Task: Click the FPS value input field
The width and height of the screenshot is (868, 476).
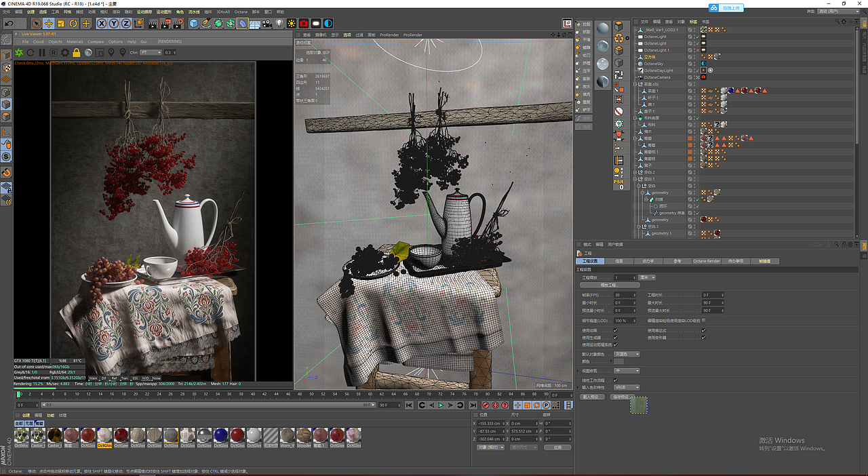Action: click(624, 295)
